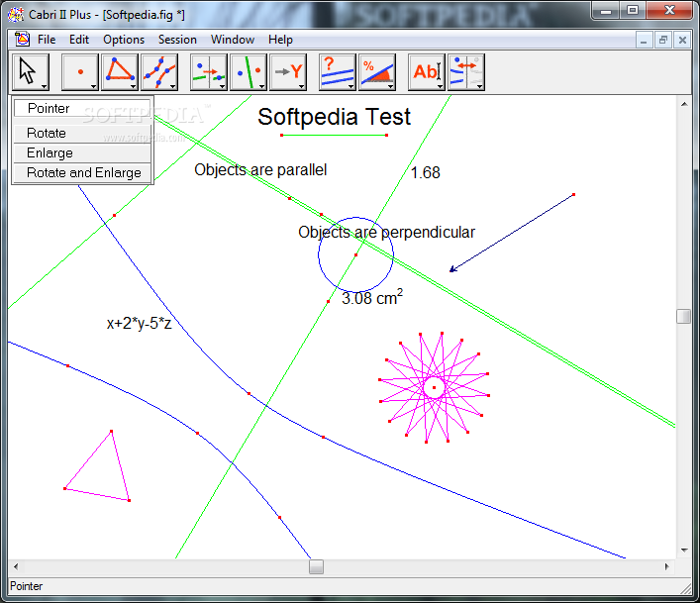Click the 1.68 value label
Viewport: 700px width, 603px height.
tap(425, 172)
